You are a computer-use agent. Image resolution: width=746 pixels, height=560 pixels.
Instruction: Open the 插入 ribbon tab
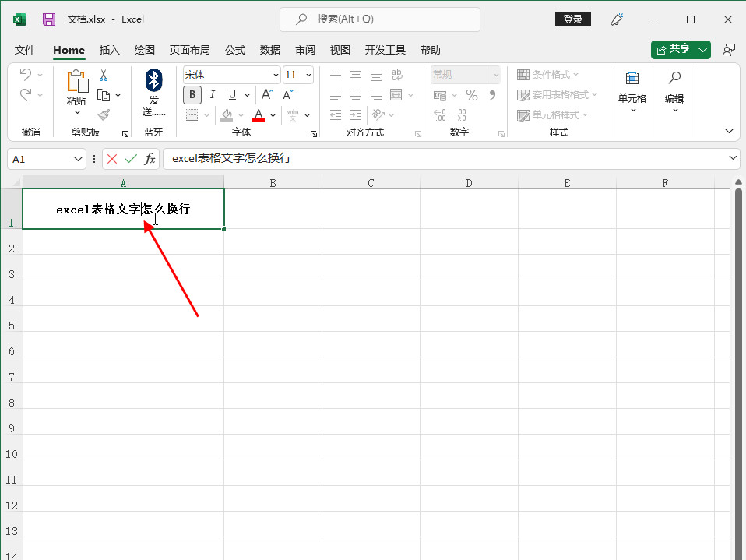[110, 50]
